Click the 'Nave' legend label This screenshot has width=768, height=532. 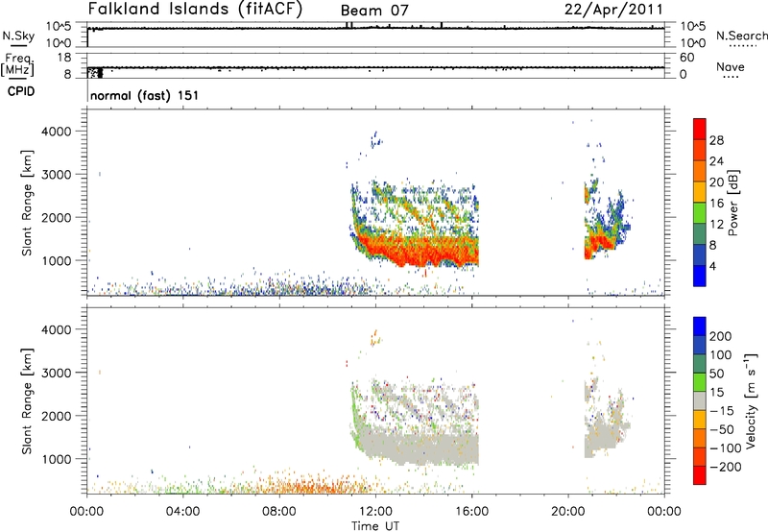pyautogui.click(x=731, y=66)
